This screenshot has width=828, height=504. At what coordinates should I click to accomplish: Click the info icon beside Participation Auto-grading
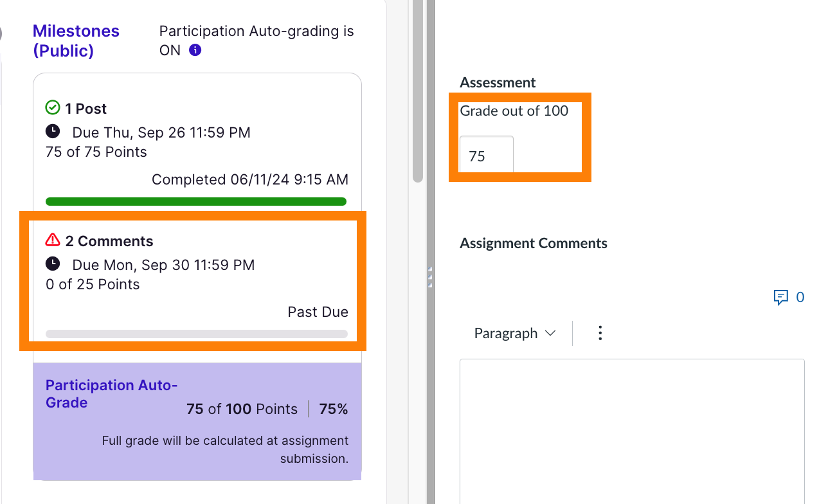(x=195, y=50)
